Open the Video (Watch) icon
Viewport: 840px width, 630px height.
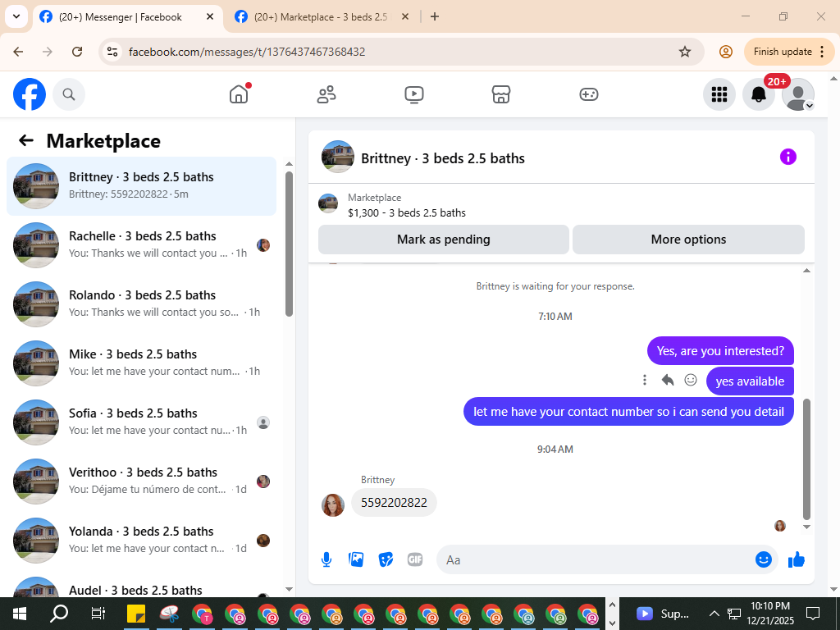coord(413,94)
